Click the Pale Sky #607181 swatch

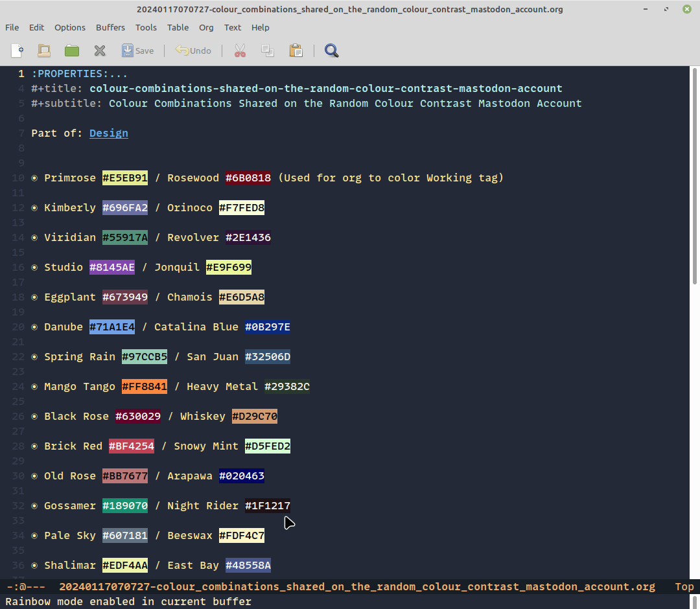point(125,536)
